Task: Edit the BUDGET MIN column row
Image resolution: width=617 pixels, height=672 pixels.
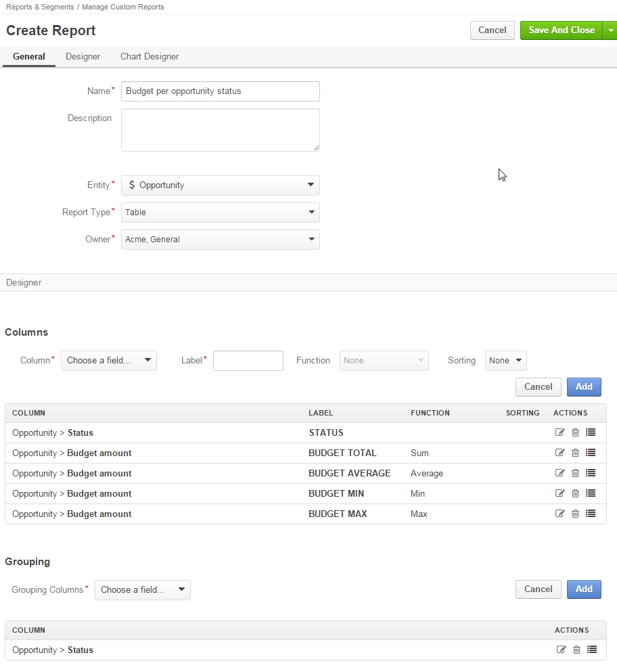Action: [559, 493]
